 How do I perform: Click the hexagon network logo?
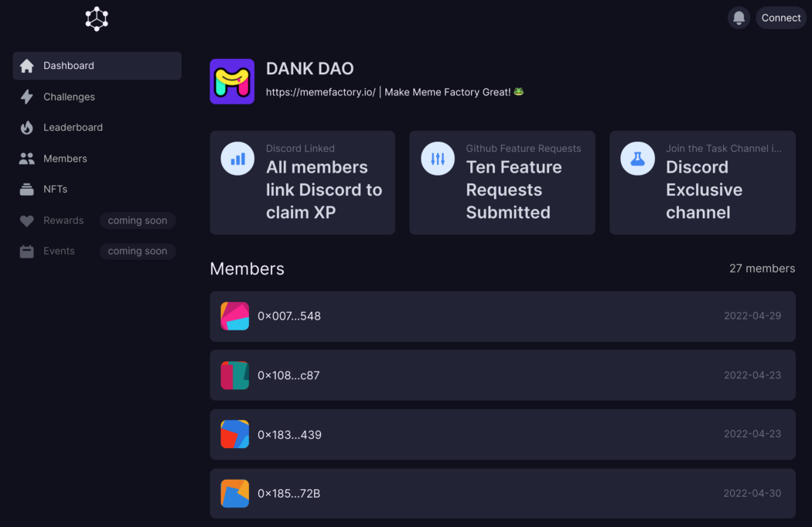[97, 19]
